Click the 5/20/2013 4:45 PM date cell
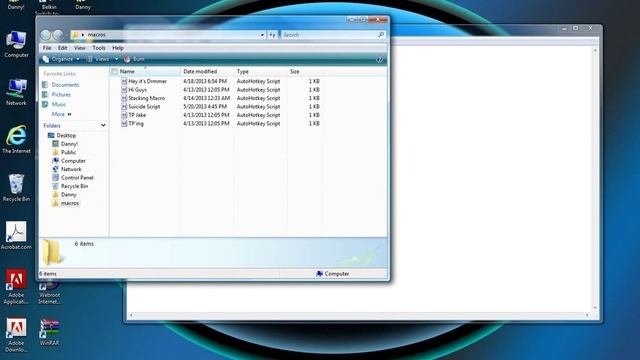Viewport: 640px width, 360px height. click(x=205, y=107)
